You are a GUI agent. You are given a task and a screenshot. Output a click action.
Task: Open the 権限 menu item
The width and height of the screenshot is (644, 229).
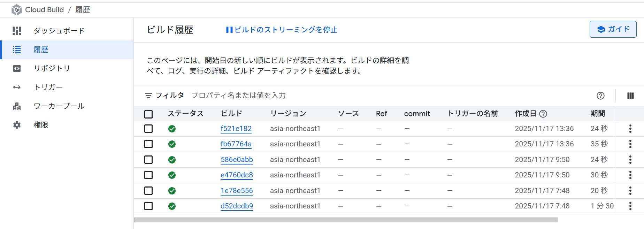[x=67, y=125]
